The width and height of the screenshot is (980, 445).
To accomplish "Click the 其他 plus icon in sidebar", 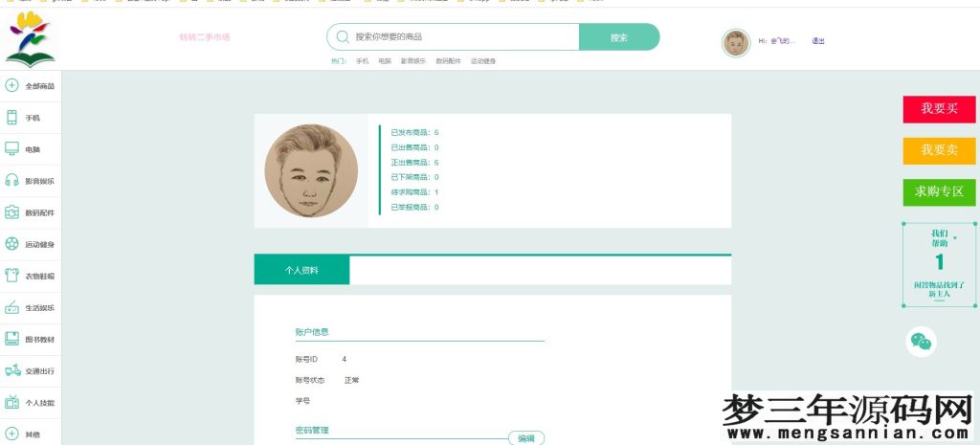I will click(11, 434).
